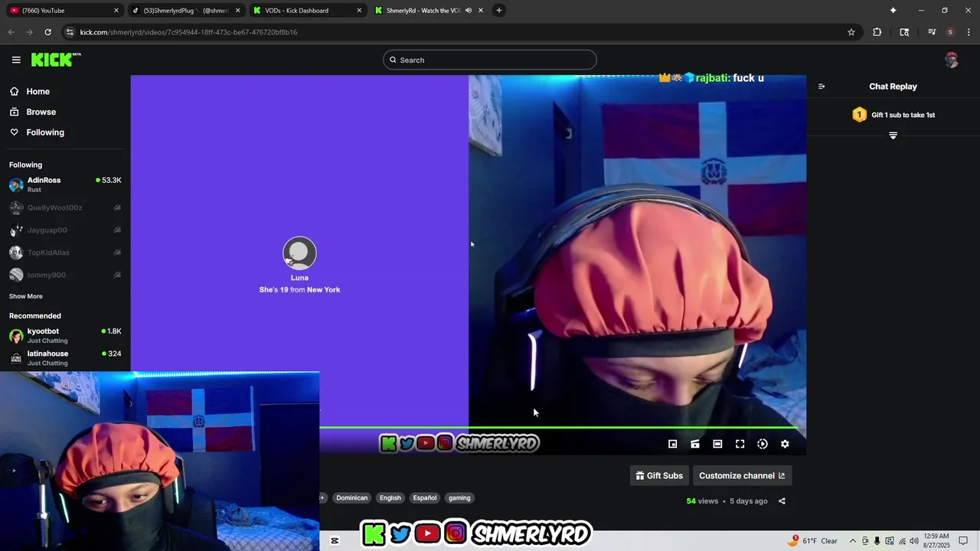Open new browser tab with plus icon
This screenshot has height=551, width=980.
(498, 10)
